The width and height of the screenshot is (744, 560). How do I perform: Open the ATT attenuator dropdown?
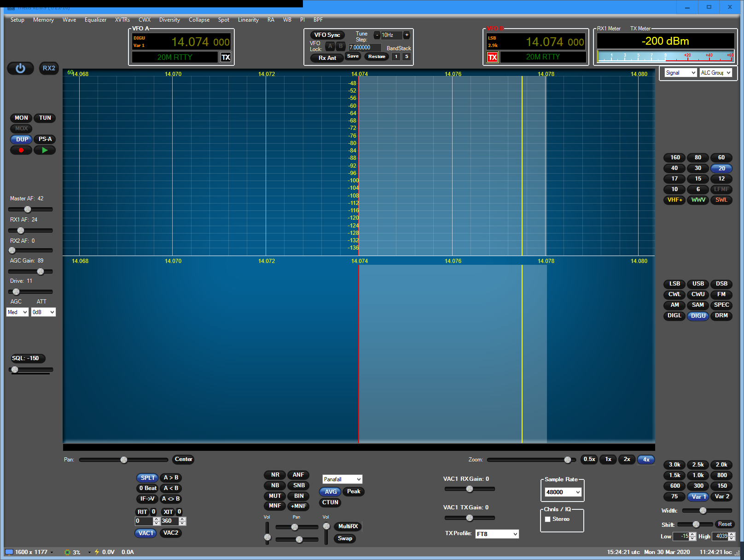(43, 312)
